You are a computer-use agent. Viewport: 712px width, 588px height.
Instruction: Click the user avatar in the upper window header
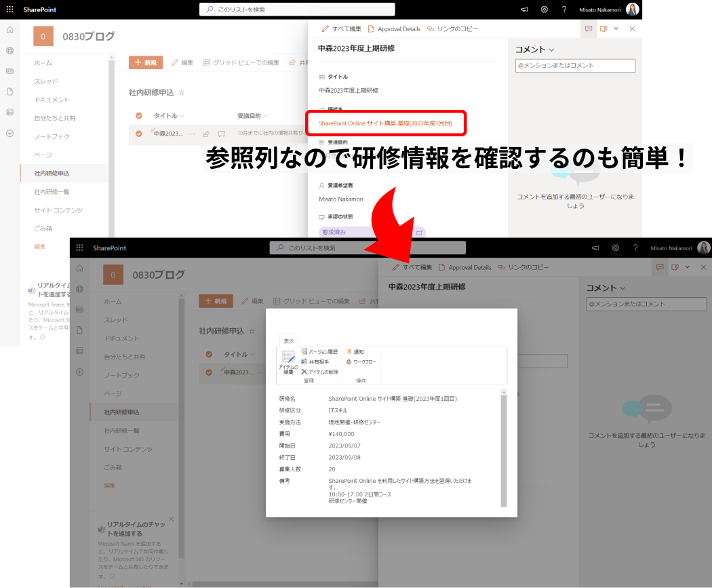(633, 9)
